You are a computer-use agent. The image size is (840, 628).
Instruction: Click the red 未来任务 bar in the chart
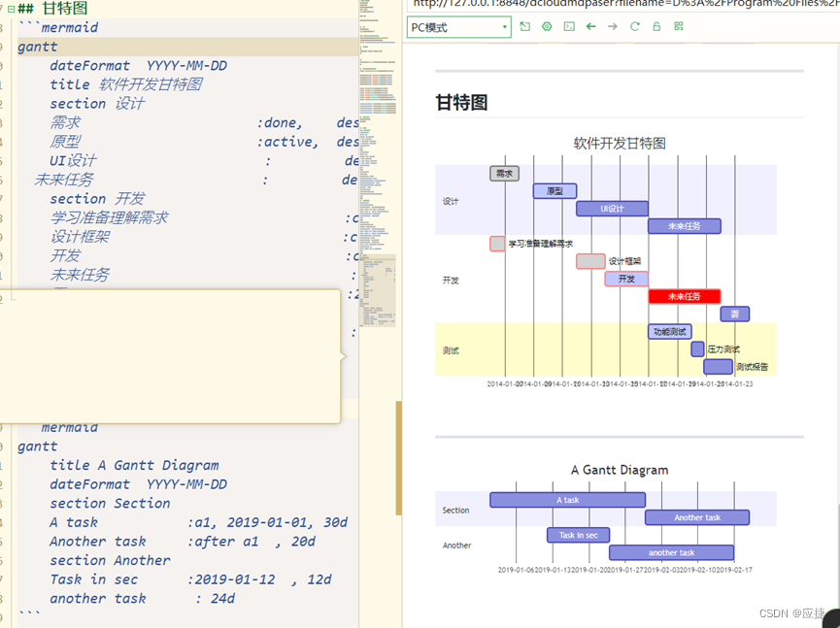tap(684, 297)
